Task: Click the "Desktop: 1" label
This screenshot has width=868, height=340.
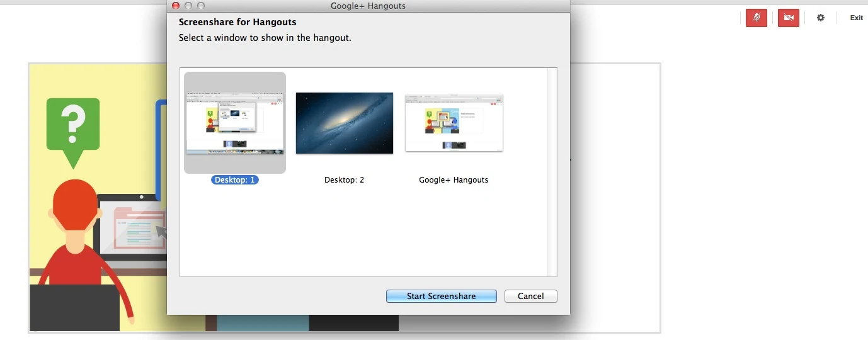Action: (235, 179)
